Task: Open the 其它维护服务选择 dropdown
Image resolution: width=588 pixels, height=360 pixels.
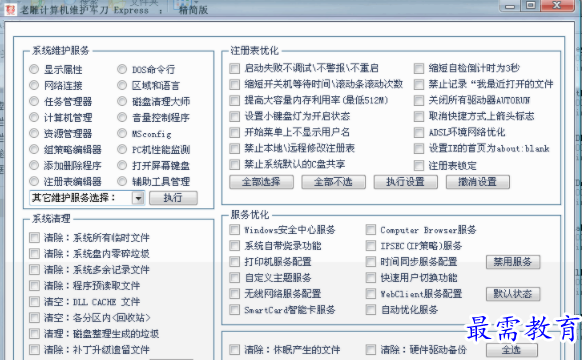Action: click(87, 198)
